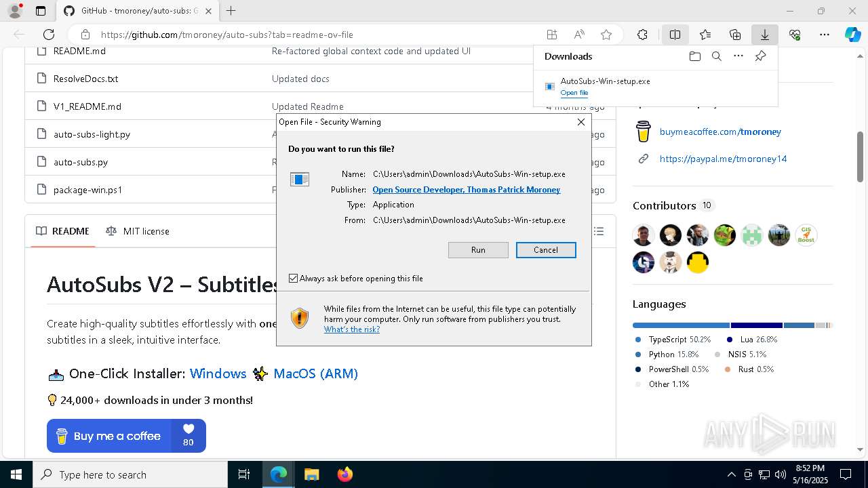Click the NSIS 5.1% language entry
Image resolution: width=868 pixels, height=488 pixels.
(x=741, y=354)
